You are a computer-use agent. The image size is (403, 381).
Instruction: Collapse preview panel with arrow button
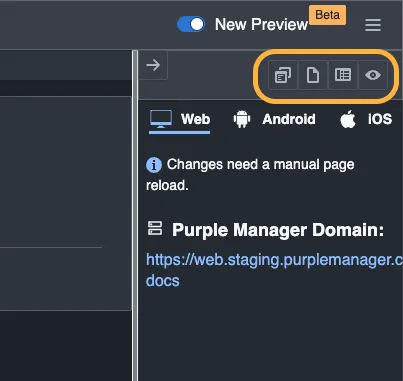pos(153,65)
